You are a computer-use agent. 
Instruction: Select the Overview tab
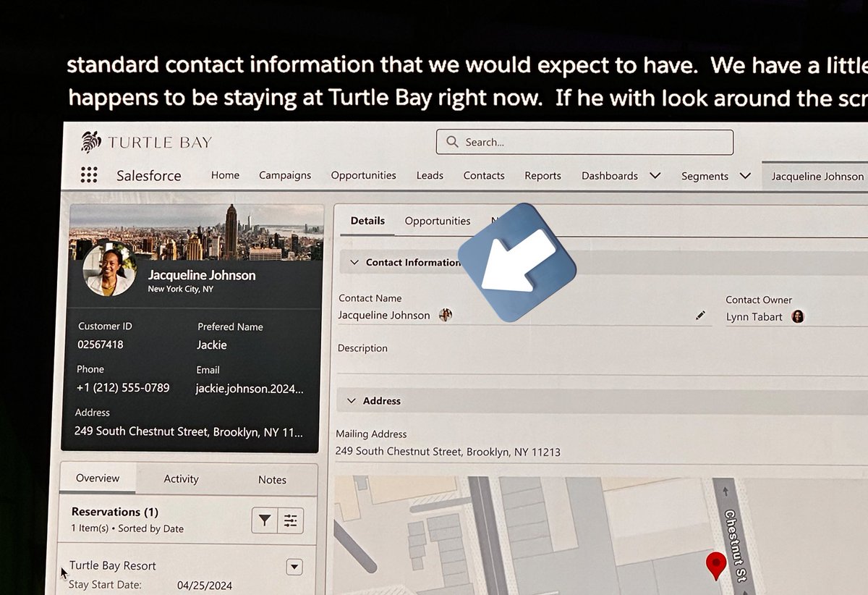click(x=98, y=478)
